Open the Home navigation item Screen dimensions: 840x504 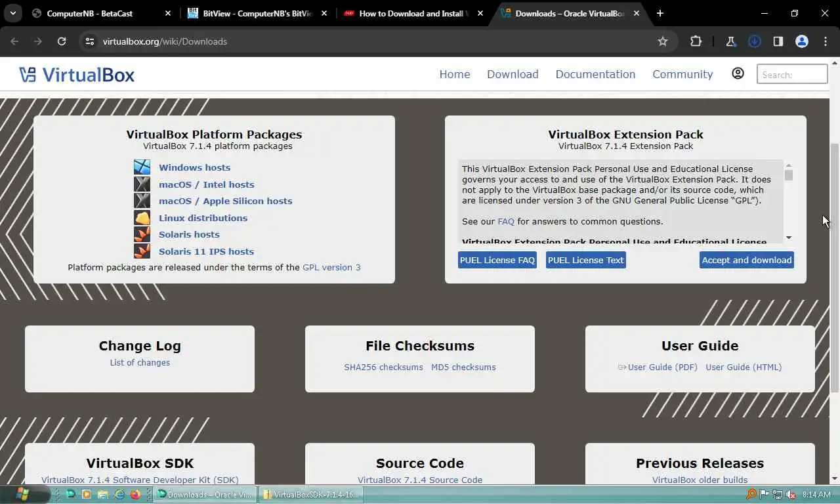click(x=455, y=74)
